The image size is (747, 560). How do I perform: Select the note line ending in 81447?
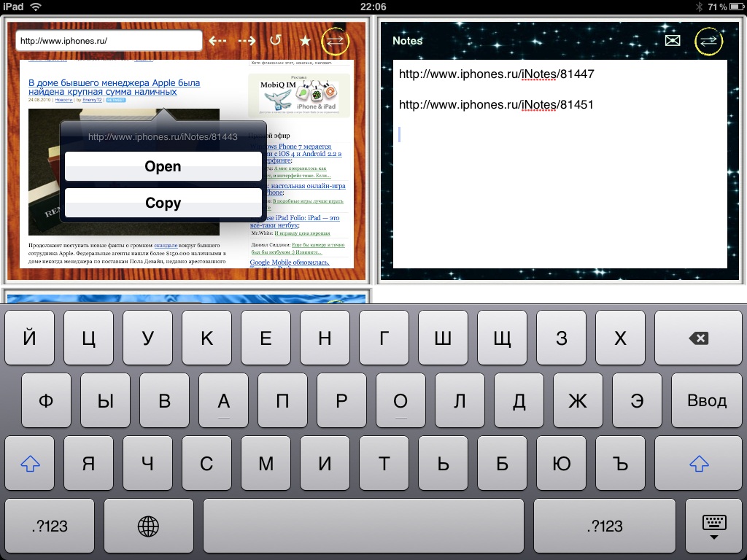[x=496, y=74]
